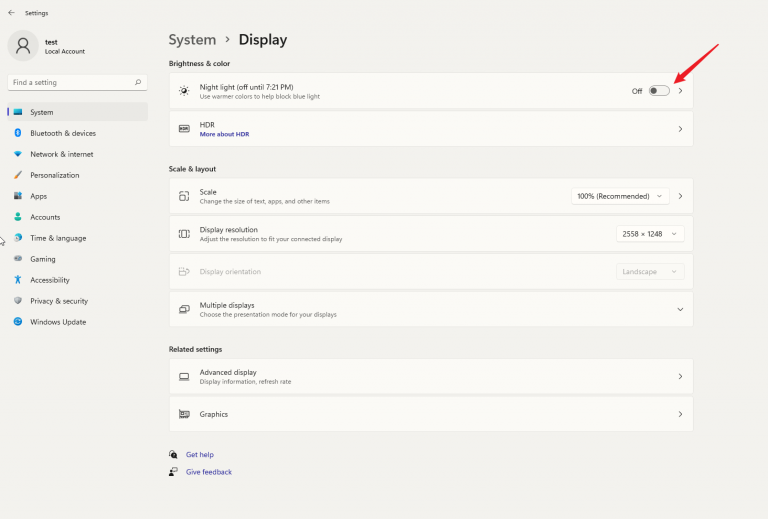Click the back arrow in title bar

pos(11,13)
